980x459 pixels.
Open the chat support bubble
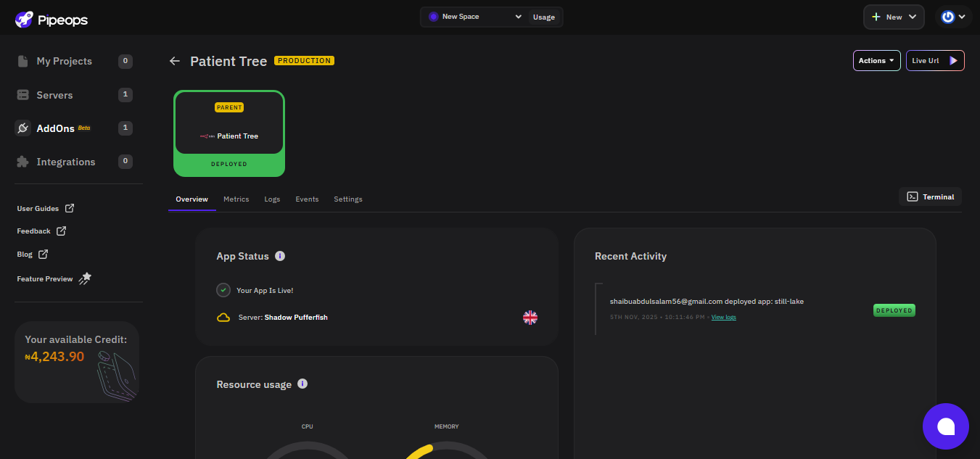pos(946,426)
